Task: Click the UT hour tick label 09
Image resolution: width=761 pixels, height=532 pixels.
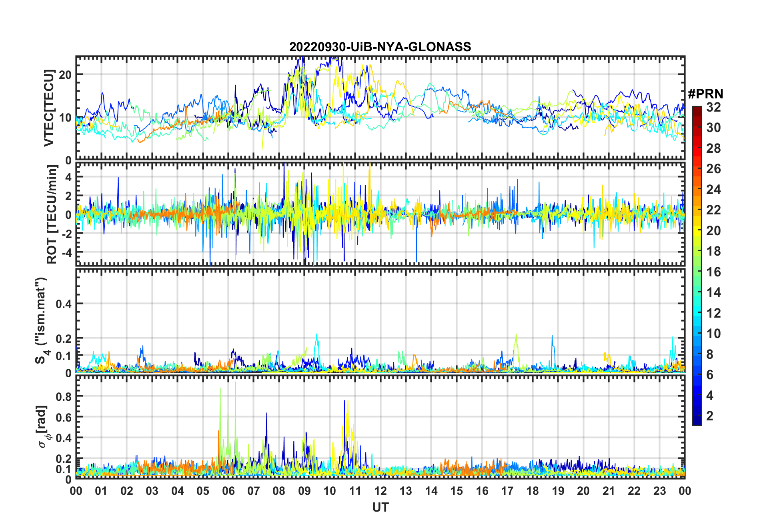Action: point(304,491)
